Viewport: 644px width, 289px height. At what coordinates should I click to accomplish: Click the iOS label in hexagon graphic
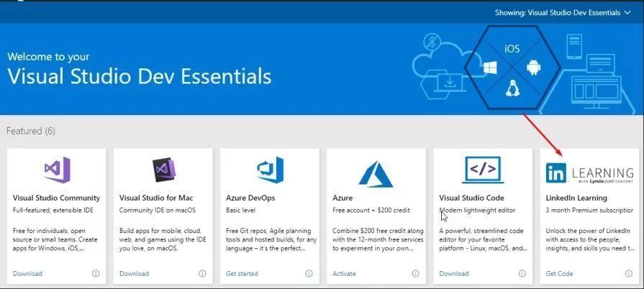coord(512,49)
